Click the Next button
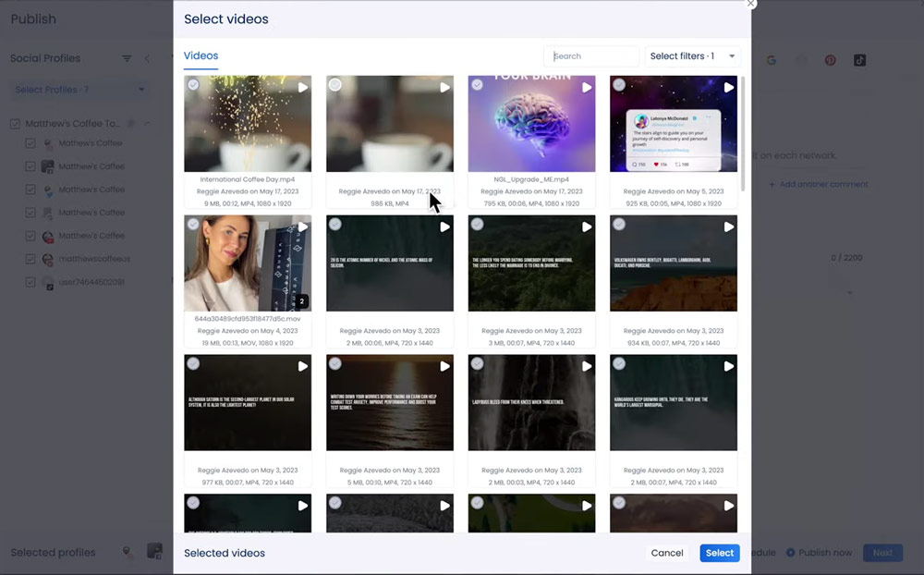 click(x=882, y=553)
